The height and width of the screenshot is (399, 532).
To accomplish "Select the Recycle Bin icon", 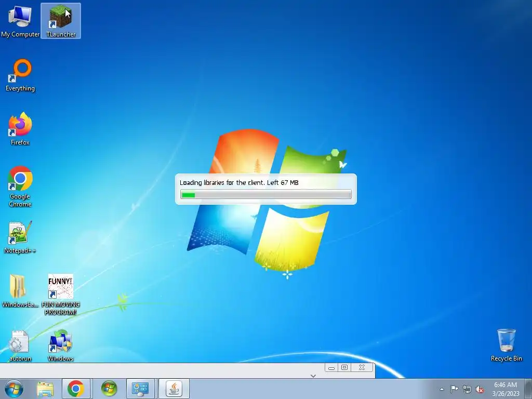I will point(506,345).
